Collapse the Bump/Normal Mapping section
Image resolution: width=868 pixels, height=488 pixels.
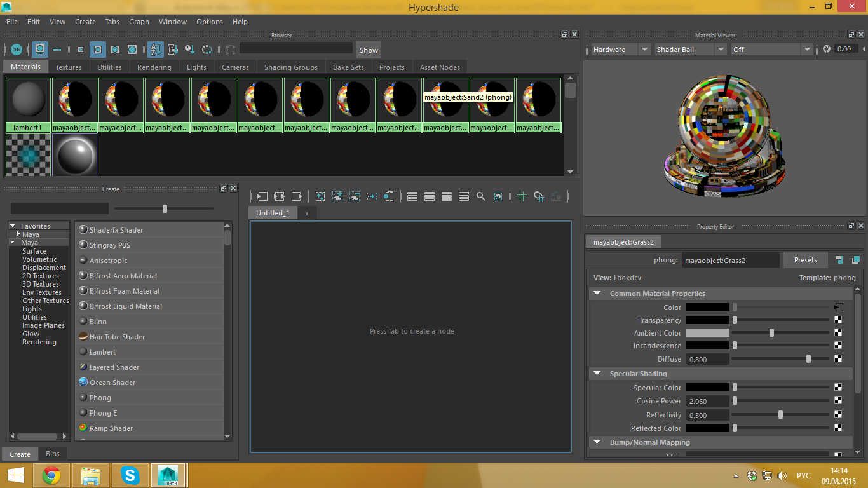(597, 442)
